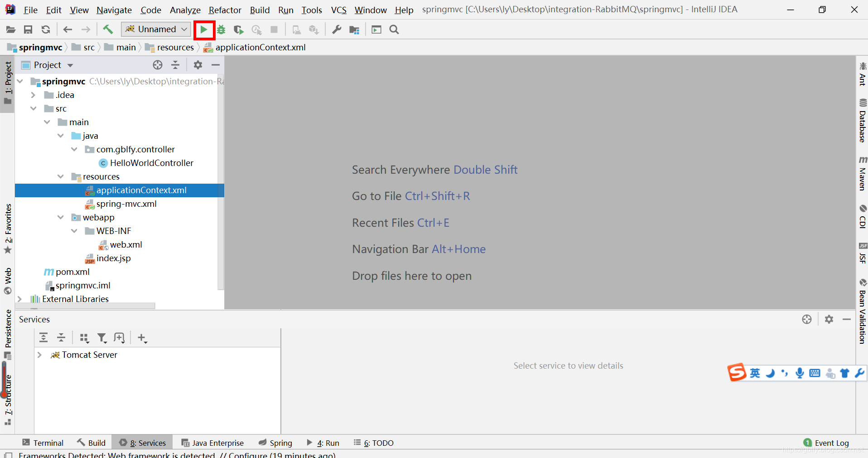Open the Unnamed run configuration dropdown
868x458 pixels.
point(156,29)
